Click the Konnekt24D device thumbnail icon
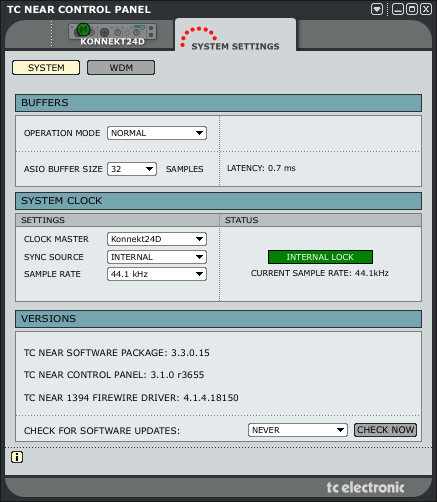Screen dimensions: 437x502 pyautogui.click(x=112, y=31)
